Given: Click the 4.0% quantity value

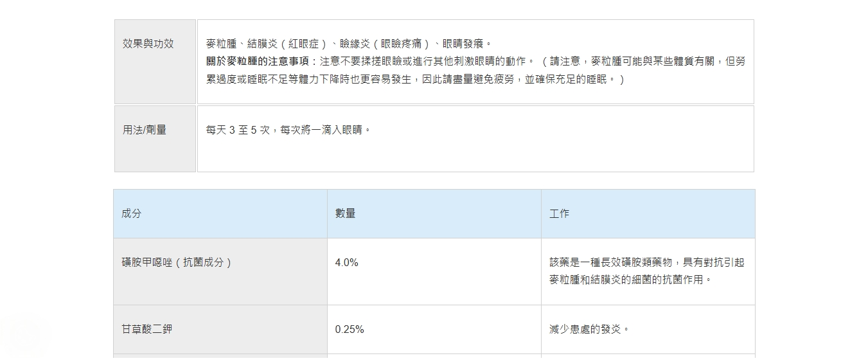Looking at the screenshot, I should click(x=347, y=263).
